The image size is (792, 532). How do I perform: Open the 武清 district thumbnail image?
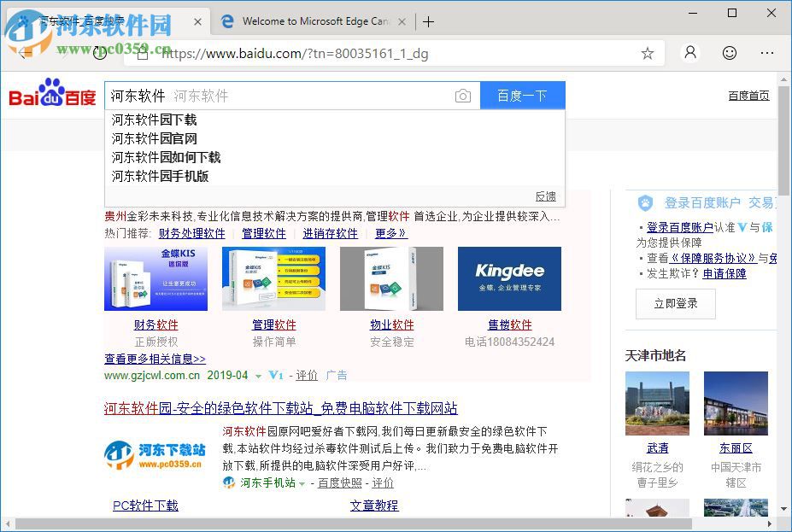[658, 403]
